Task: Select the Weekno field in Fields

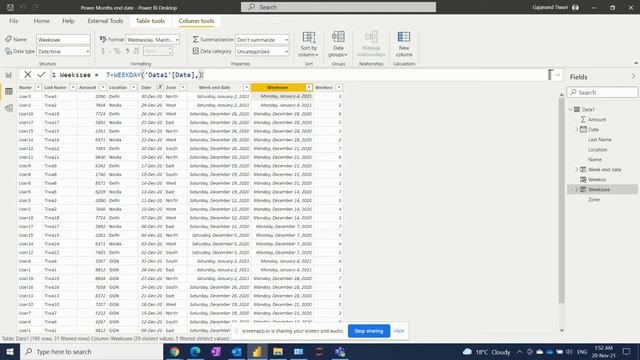Action: (x=597, y=180)
